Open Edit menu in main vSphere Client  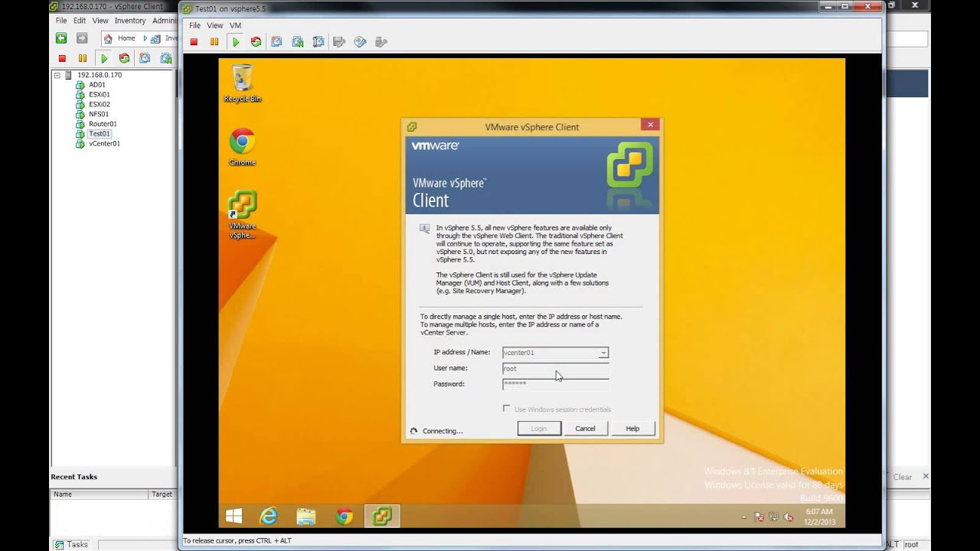80,21
